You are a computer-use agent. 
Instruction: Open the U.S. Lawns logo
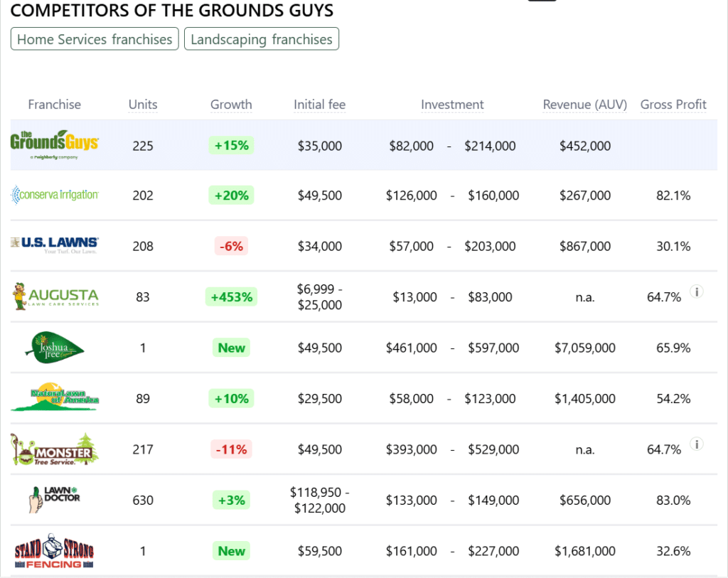tap(54, 245)
